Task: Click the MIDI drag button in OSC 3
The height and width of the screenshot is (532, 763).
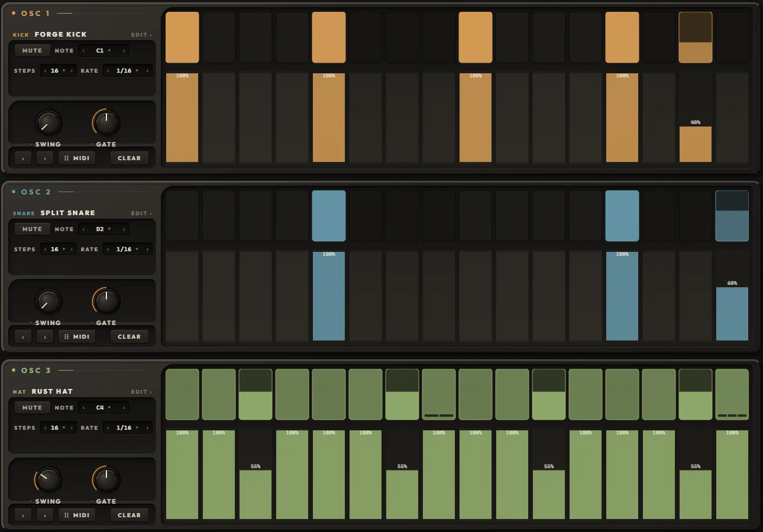Action: (x=77, y=515)
